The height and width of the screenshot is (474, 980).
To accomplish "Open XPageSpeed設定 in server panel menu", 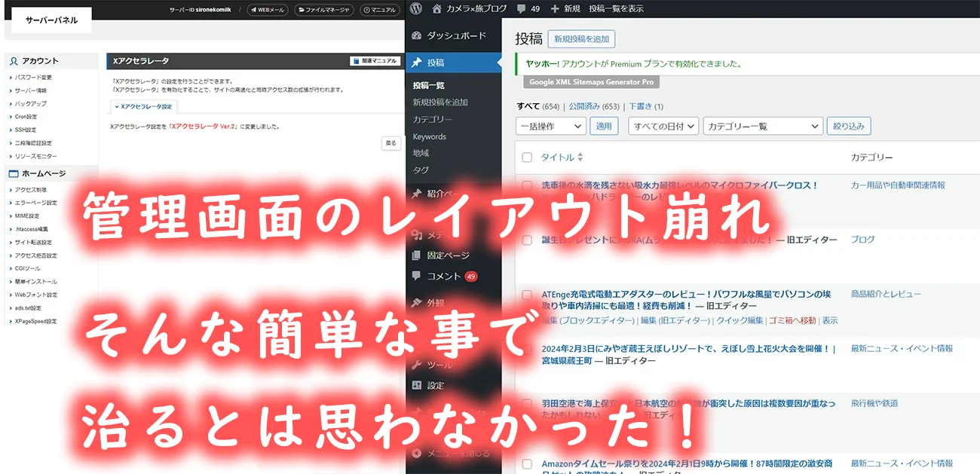I will 35,321.
